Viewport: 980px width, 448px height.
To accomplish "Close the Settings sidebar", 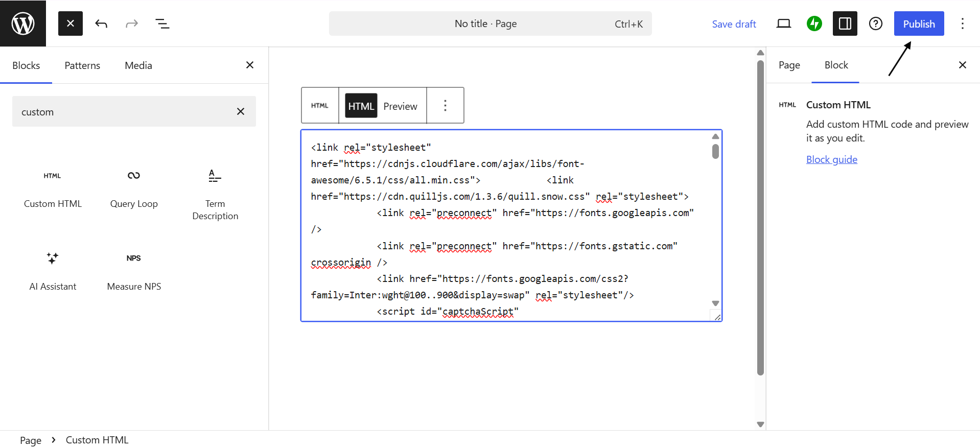I will click(963, 65).
